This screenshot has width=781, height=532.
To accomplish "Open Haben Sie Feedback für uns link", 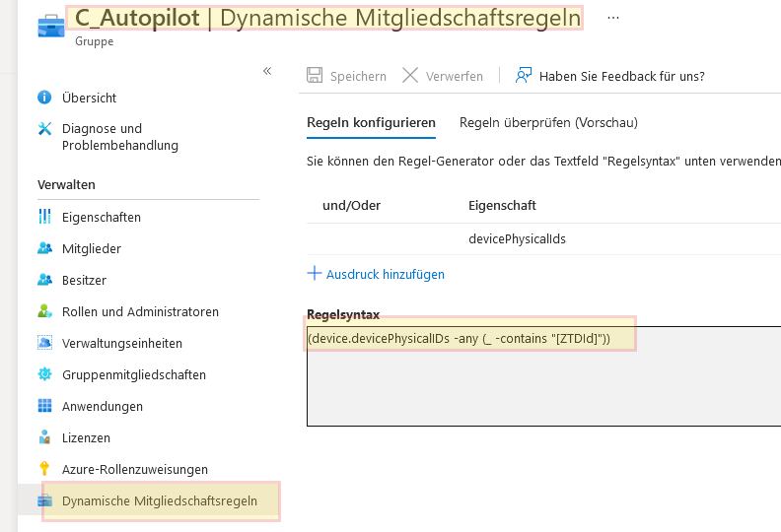I will 610,76.
